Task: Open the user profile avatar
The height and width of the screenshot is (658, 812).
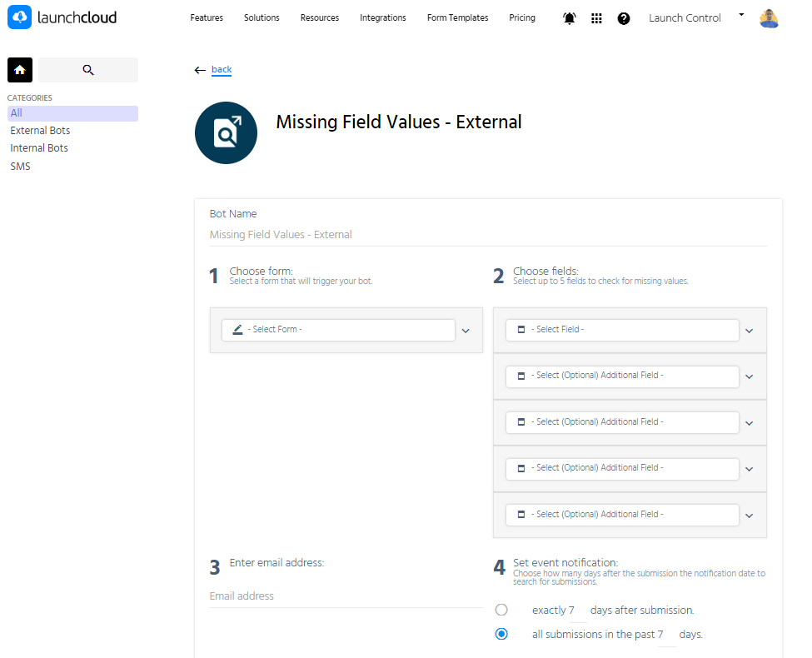Action: coord(769,18)
